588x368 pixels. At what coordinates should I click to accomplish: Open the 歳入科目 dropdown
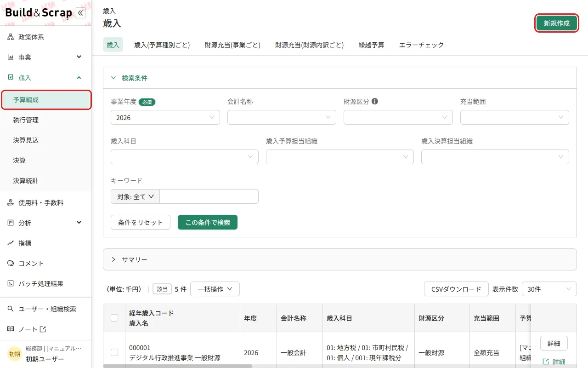[185, 157]
